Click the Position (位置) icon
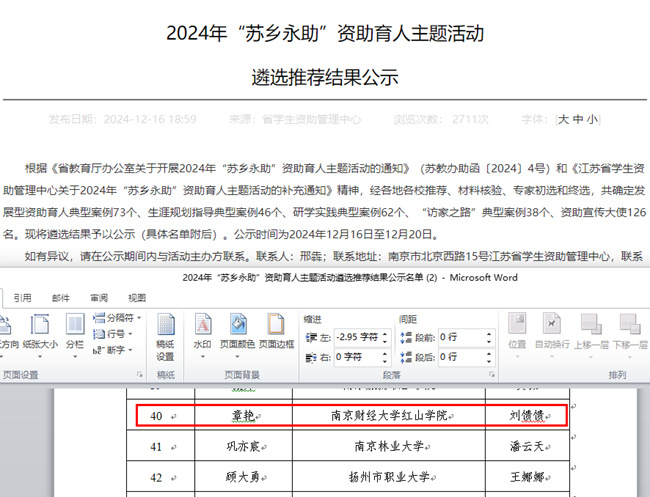The image size is (650, 497). coord(517,332)
